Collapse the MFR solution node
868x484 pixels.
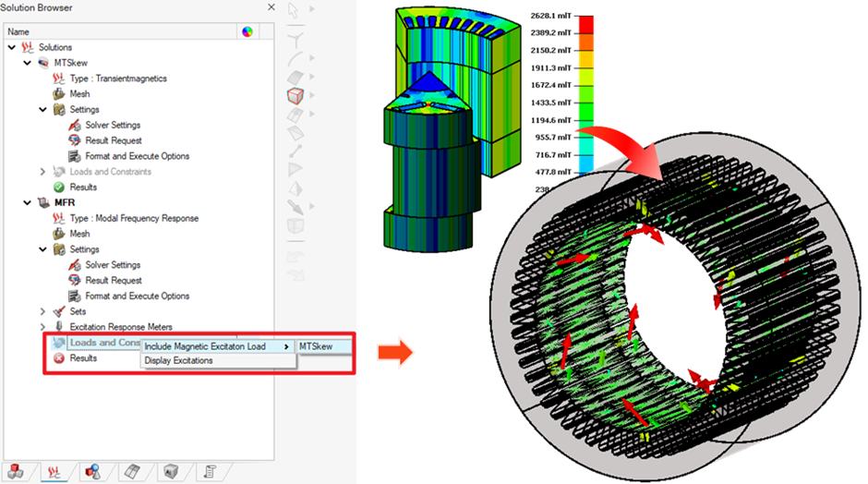tap(27, 202)
